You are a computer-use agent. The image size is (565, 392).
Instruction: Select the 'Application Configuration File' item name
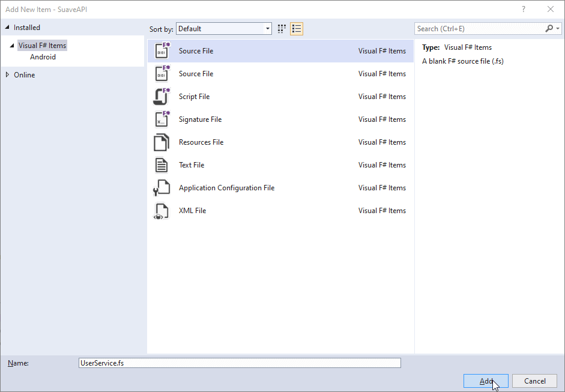[x=226, y=188]
